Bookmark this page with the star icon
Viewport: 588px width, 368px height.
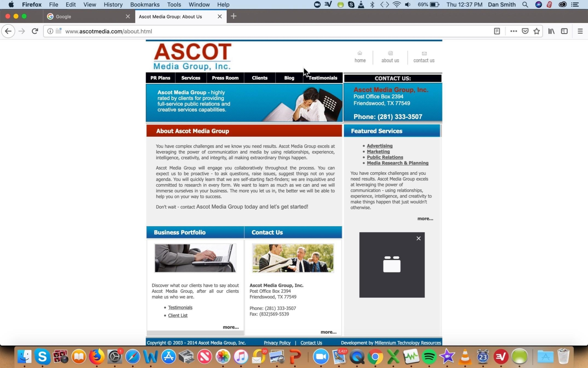tap(537, 31)
